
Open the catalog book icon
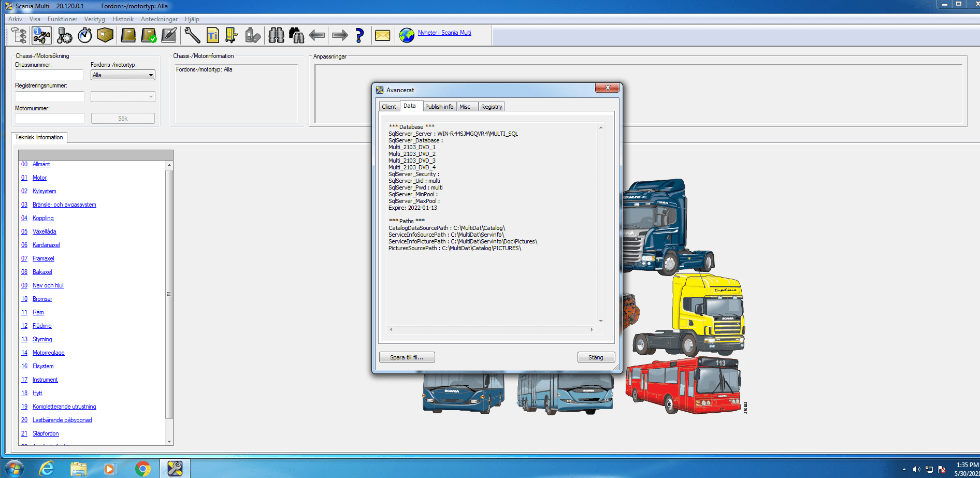pyautogui.click(x=127, y=35)
